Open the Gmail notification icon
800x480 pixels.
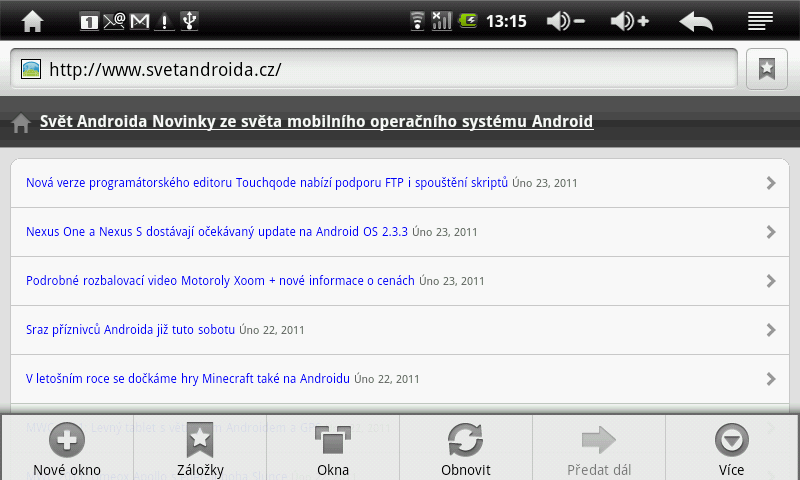139,21
